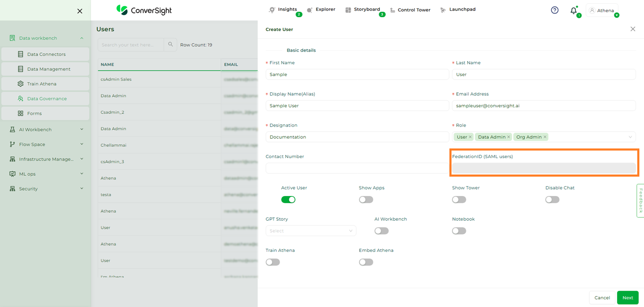The image size is (644, 307).
Task: Open the Feedback side tab
Action: point(640,201)
